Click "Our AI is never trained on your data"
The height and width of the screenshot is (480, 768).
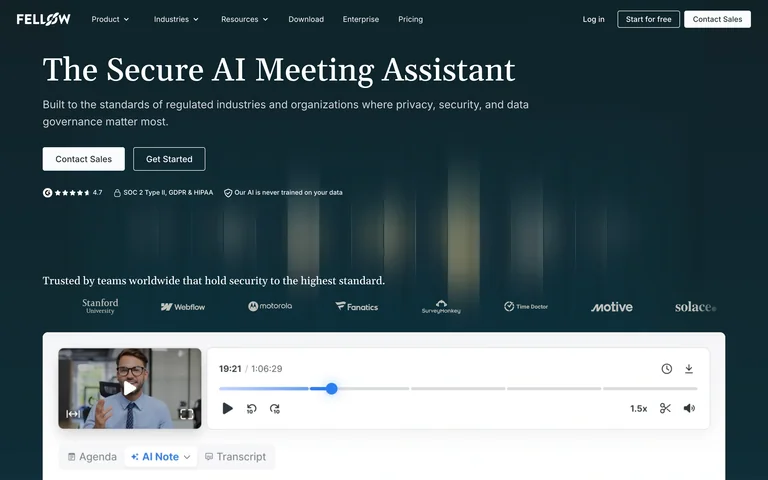[x=288, y=193]
